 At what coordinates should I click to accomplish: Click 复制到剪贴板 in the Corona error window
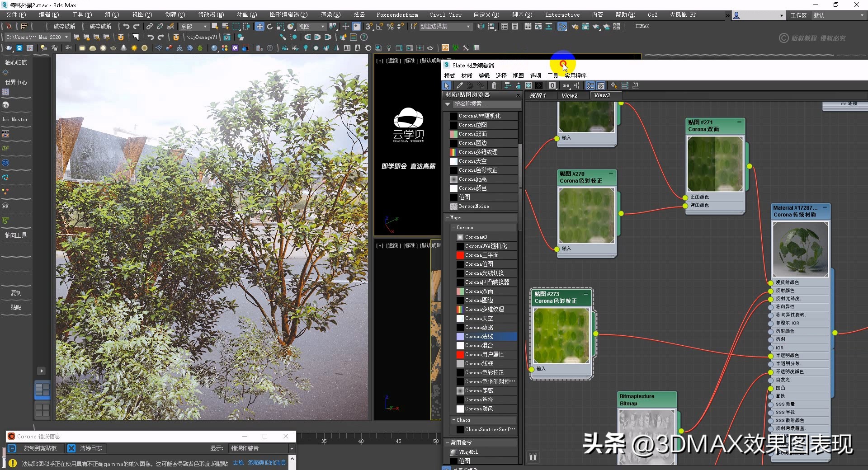(41, 448)
